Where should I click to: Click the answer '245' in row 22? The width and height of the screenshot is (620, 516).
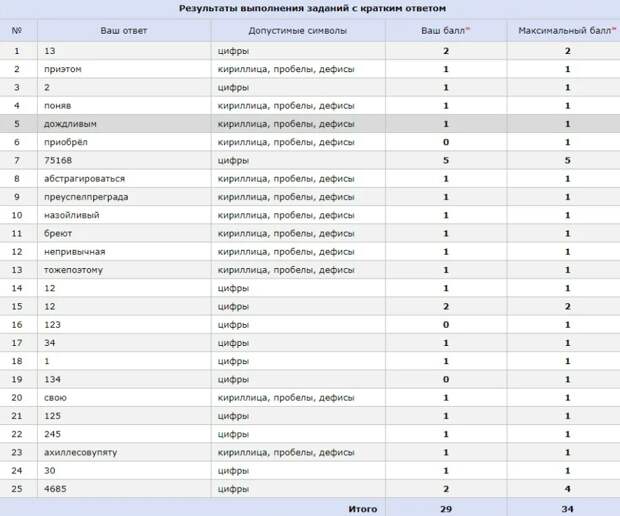coord(52,434)
